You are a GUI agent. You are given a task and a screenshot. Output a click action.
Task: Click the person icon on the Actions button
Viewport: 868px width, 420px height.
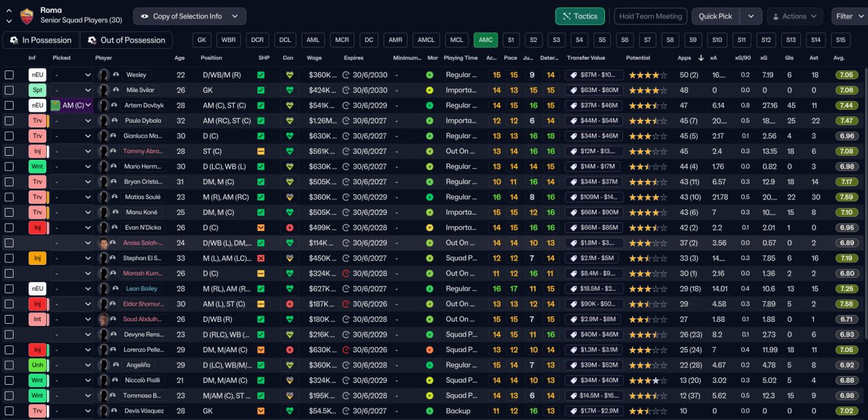click(x=776, y=16)
